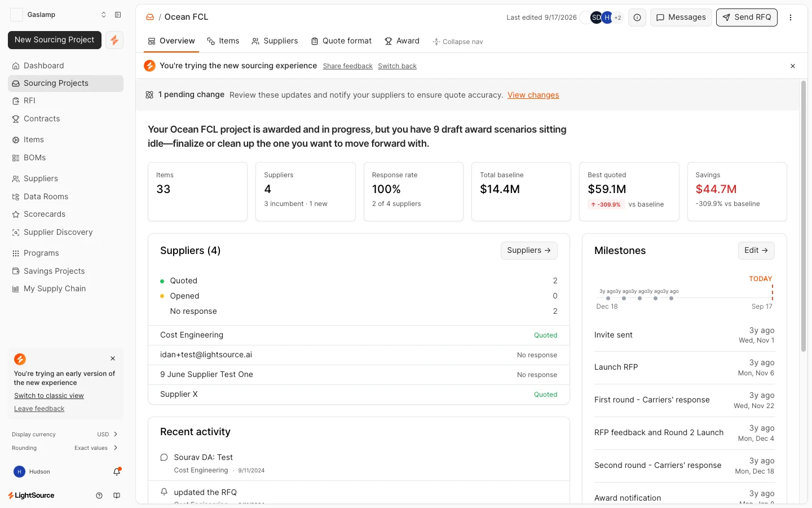Click the Switch back link
Viewport: 812px width, 508px height.
[398, 66]
